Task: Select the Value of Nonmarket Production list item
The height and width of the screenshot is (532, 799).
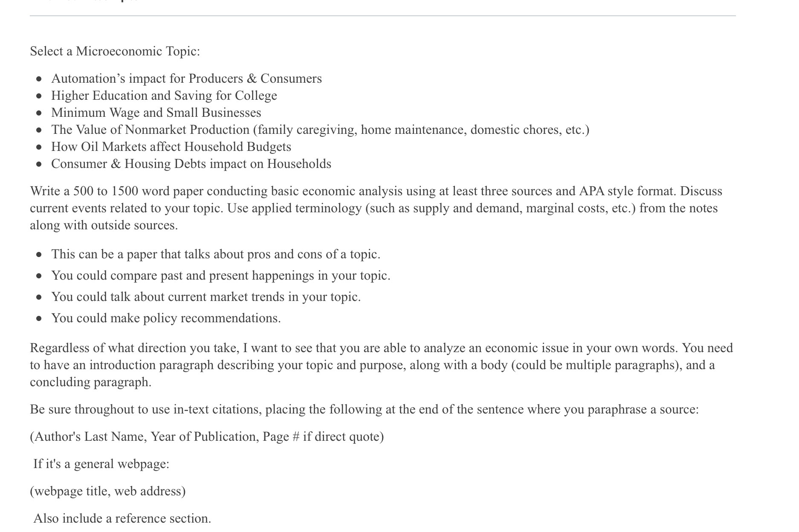Action: tap(320, 130)
